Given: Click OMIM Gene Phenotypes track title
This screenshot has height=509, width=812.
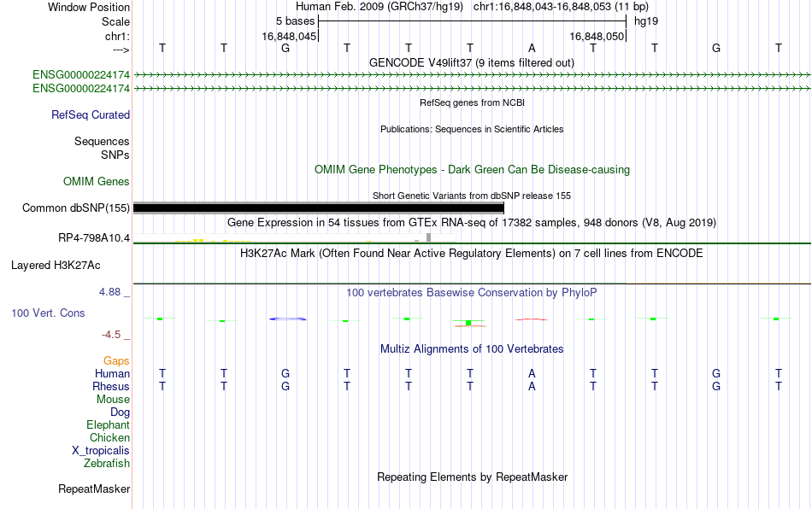Looking at the screenshot, I should 472,170.
